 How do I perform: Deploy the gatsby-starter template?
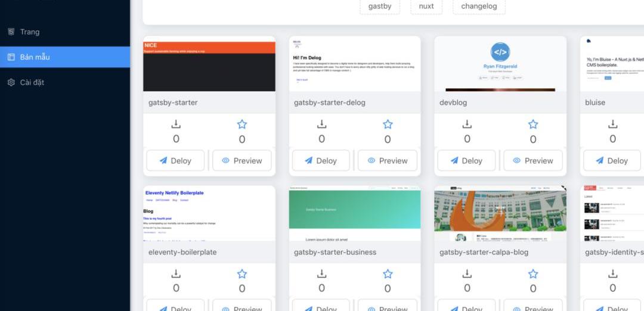pyautogui.click(x=175, y=161)
